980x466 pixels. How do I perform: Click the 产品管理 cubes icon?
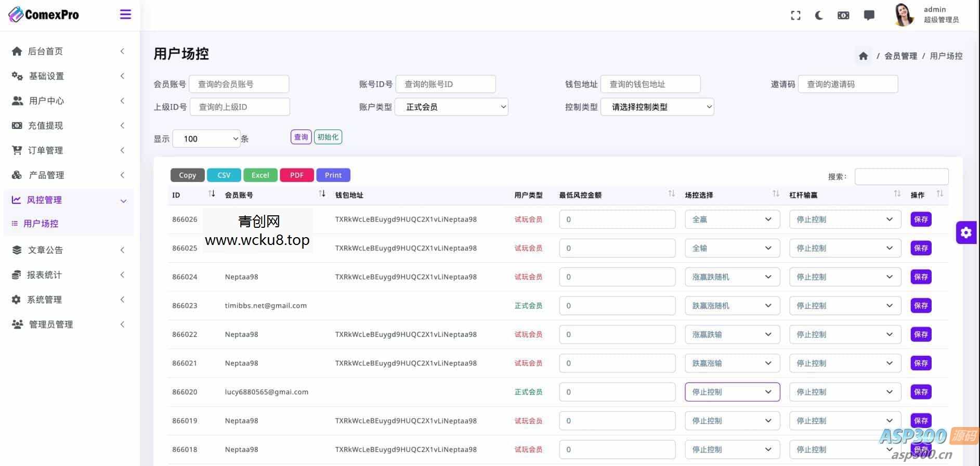(17, 175)
